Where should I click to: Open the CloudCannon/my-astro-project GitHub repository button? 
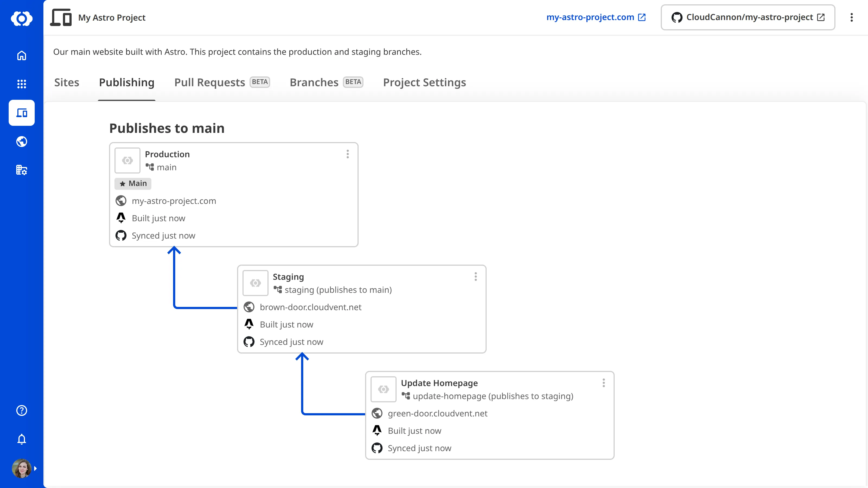click(748, 17)
